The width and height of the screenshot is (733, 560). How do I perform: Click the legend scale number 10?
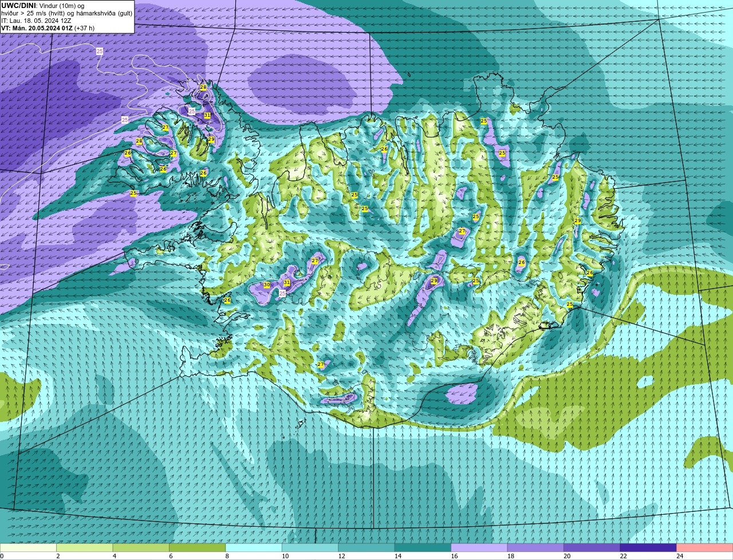pyautogui.click(x=285, y=556)
